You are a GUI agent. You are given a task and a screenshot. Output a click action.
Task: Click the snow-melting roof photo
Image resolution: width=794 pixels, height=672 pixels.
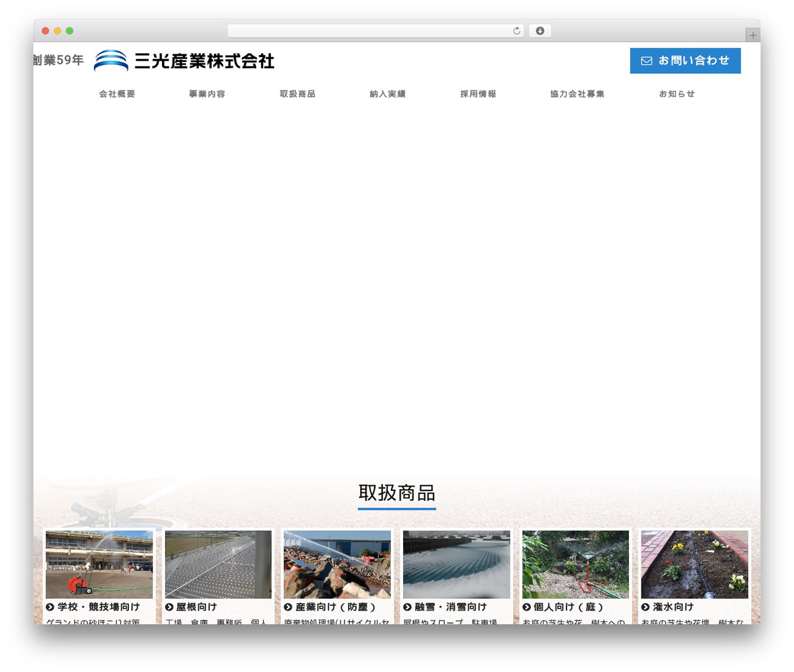pyautogui.click(x=457, y=564)
